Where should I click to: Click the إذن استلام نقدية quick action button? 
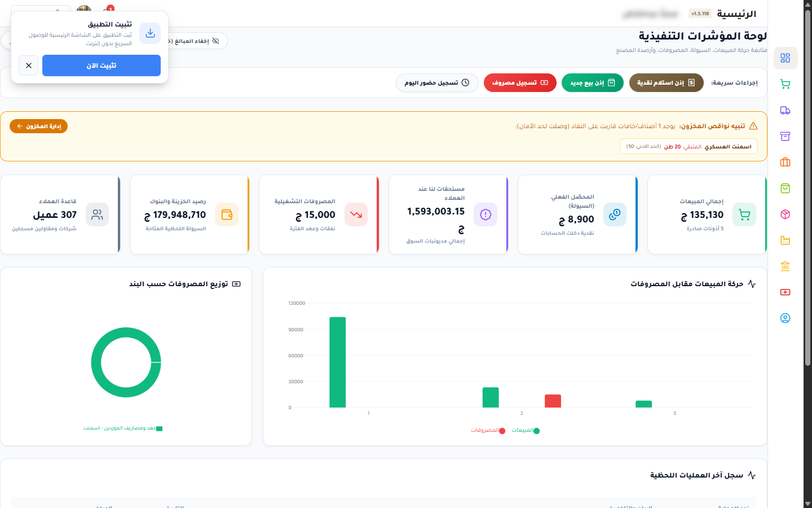tap(666, 82)
